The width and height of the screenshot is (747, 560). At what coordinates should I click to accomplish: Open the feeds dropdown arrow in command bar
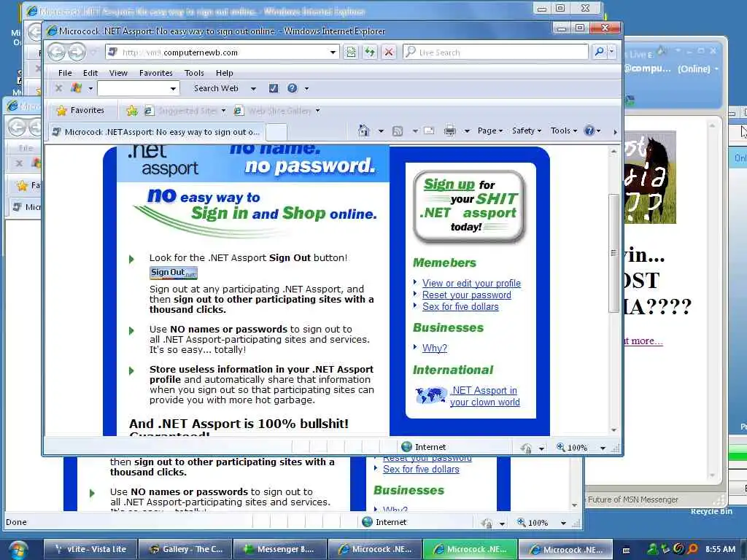pyautogui.click(x=415, y=131)
